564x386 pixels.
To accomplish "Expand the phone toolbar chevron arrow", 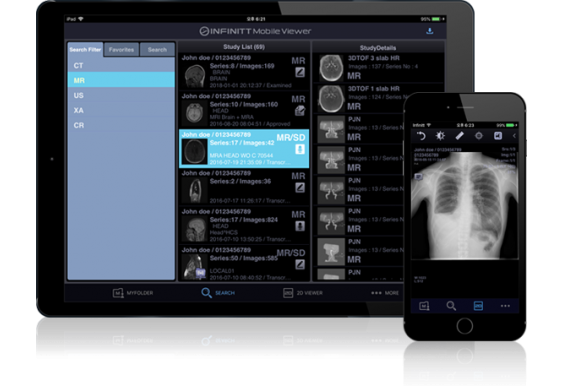I will tap(514, 136).
